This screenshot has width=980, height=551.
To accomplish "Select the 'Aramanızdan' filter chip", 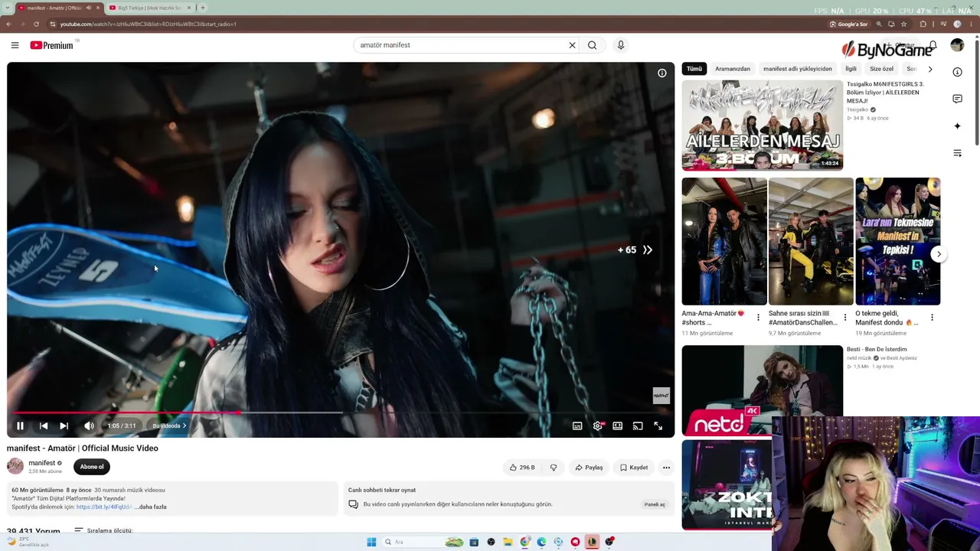I will [x=733, y=69].
